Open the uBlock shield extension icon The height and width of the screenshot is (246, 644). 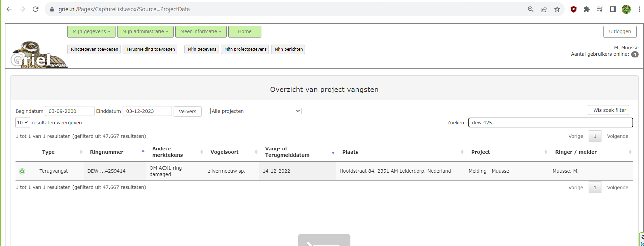(573, 9)
